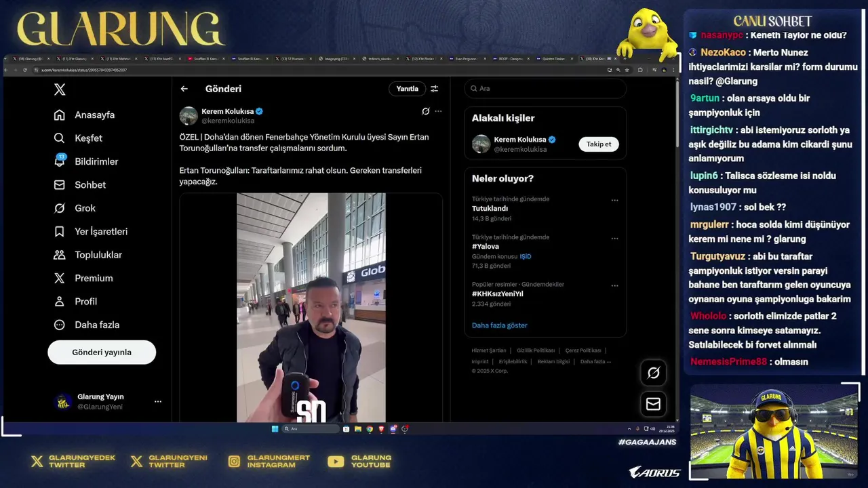Click the Gönderi yayınla button

click(x=102, y=352)
